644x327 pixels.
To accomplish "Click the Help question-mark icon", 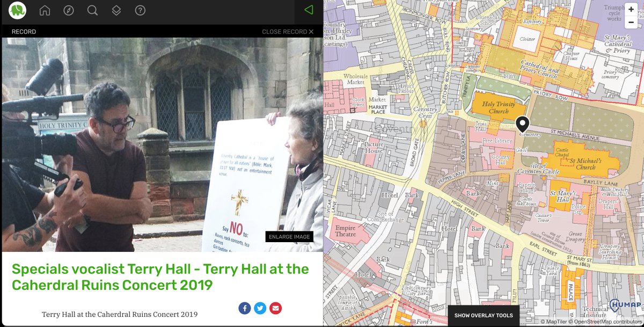I will click(140, 10).
